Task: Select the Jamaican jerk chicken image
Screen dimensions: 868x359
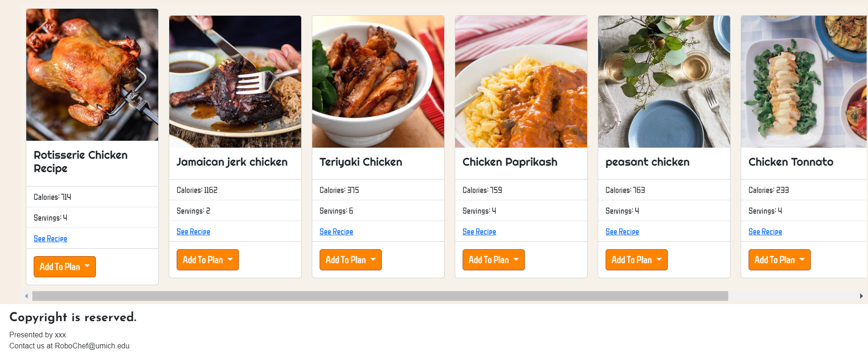Action: pyautogui.click(x=235, y=82)
